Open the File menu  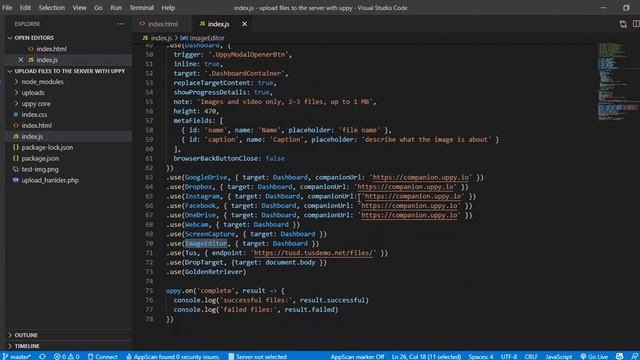point(7,7)
